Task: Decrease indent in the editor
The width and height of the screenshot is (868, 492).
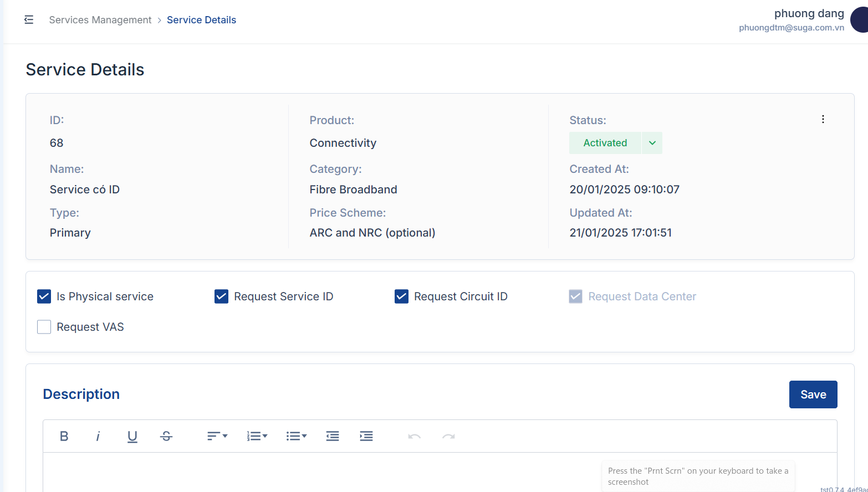Action: coord(333,437)
